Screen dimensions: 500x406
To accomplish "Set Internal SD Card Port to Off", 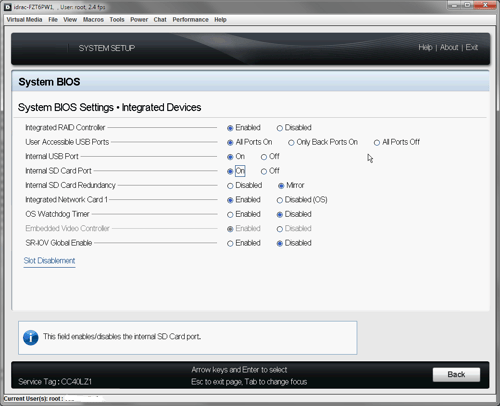I will tap(264, 171).
